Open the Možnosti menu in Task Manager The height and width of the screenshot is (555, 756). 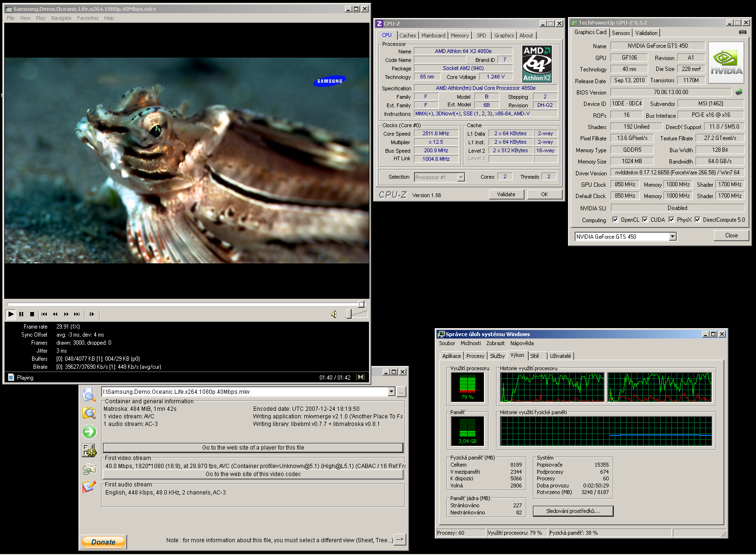tap(471, 343)
